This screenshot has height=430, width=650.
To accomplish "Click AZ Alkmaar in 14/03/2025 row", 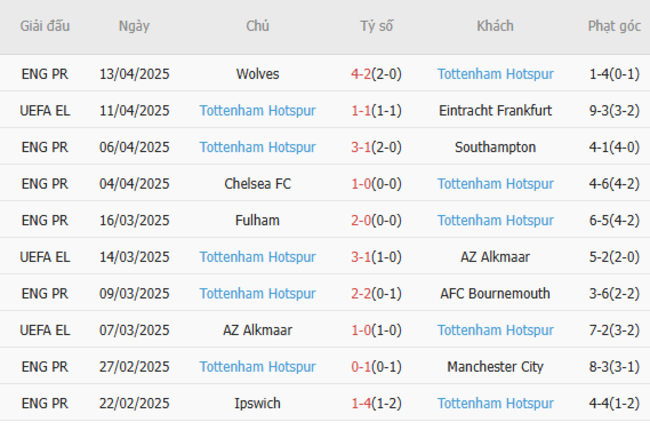I will coord(495,257).
